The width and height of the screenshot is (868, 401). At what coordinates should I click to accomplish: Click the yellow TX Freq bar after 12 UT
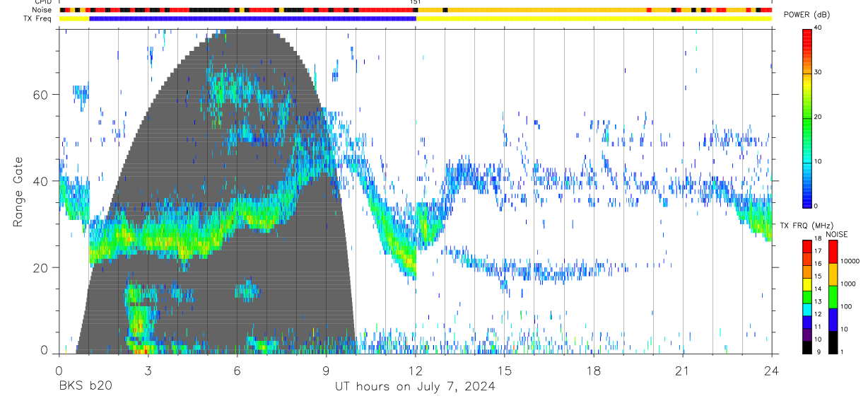coord(594,18)
